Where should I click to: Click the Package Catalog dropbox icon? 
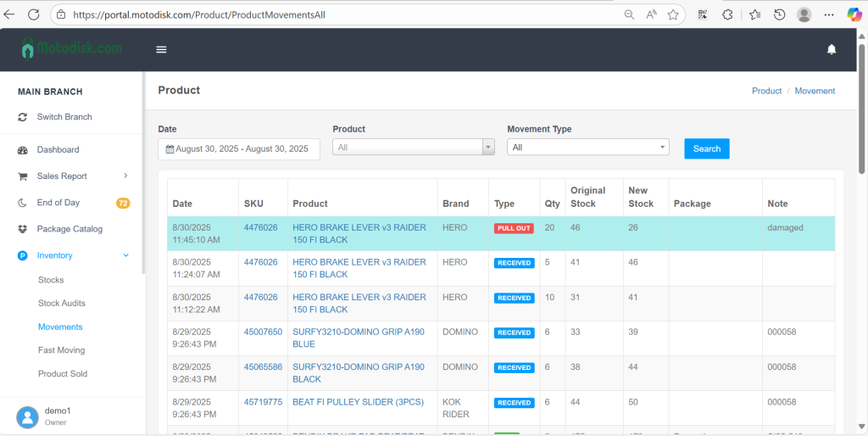(23, 229)
